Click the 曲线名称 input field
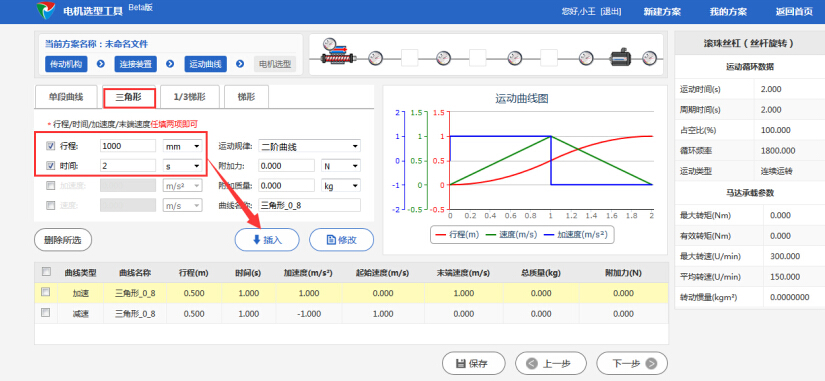 (x=309, y=205)
